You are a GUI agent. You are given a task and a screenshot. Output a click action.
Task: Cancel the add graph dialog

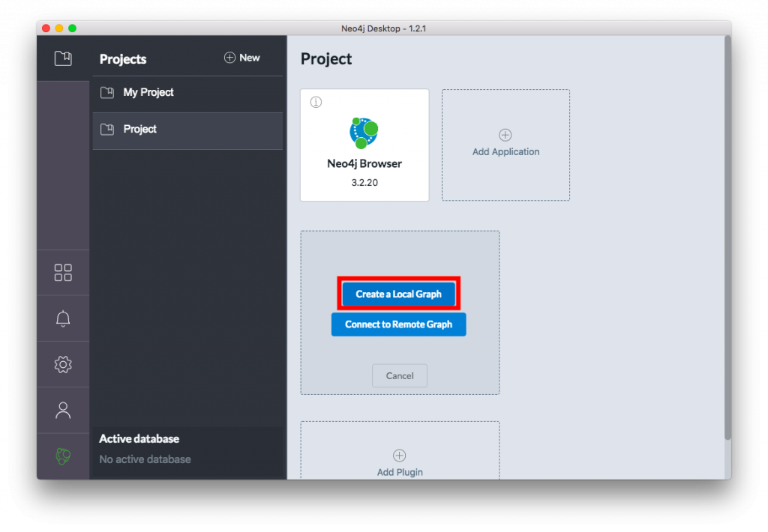[x=399, y=375]
